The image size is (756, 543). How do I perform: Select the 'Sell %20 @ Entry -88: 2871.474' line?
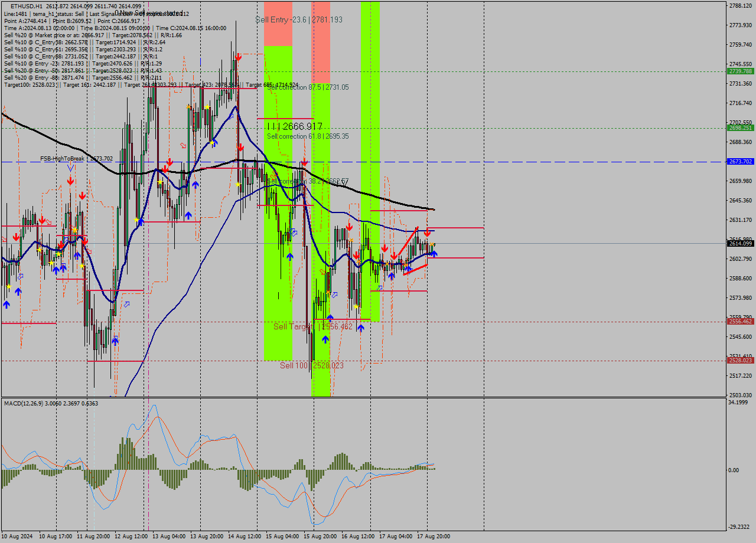(x=83, y=77)
